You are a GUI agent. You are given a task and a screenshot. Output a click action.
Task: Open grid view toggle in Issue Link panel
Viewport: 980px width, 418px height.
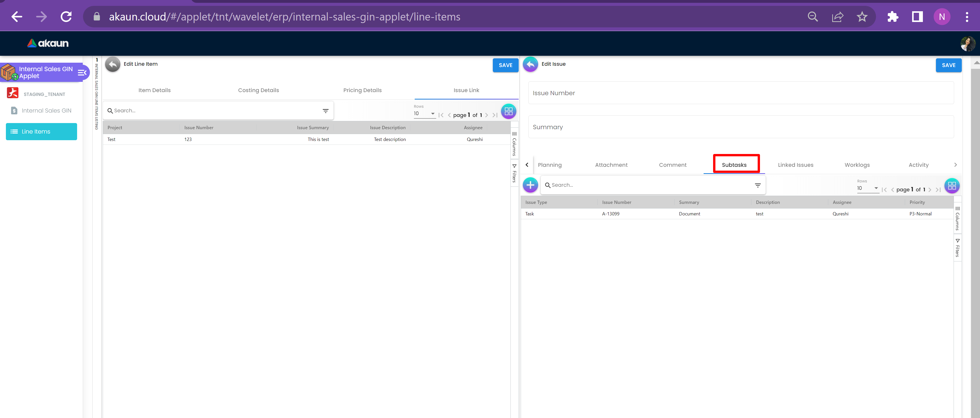[x=508, y=111]
